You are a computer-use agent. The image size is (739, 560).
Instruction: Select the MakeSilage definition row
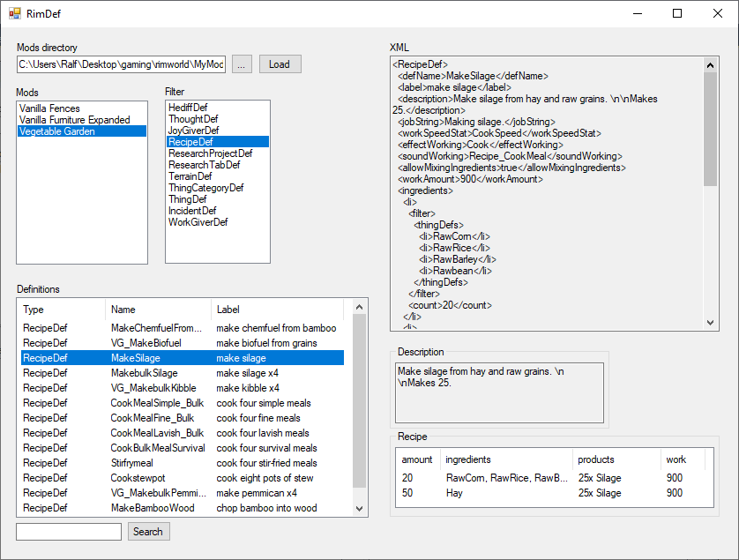(183, 358)
